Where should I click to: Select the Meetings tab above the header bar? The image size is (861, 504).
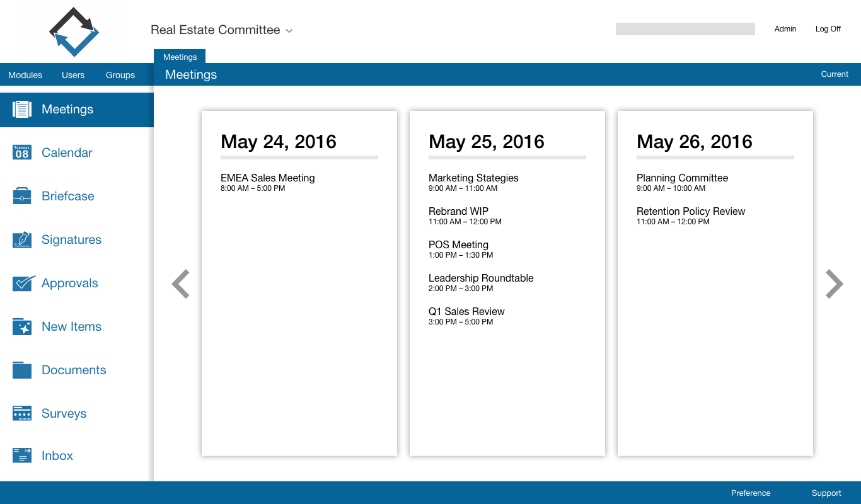tap(180, 57)
